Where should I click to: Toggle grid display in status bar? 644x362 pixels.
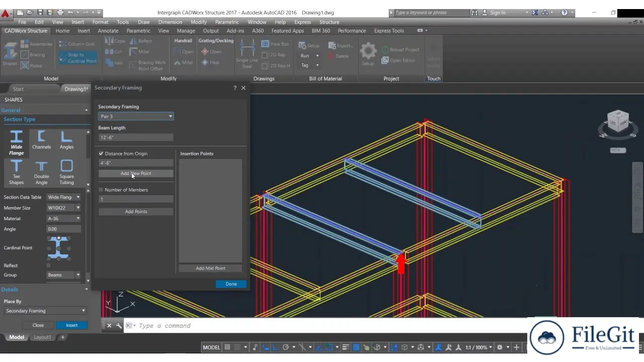227,347
